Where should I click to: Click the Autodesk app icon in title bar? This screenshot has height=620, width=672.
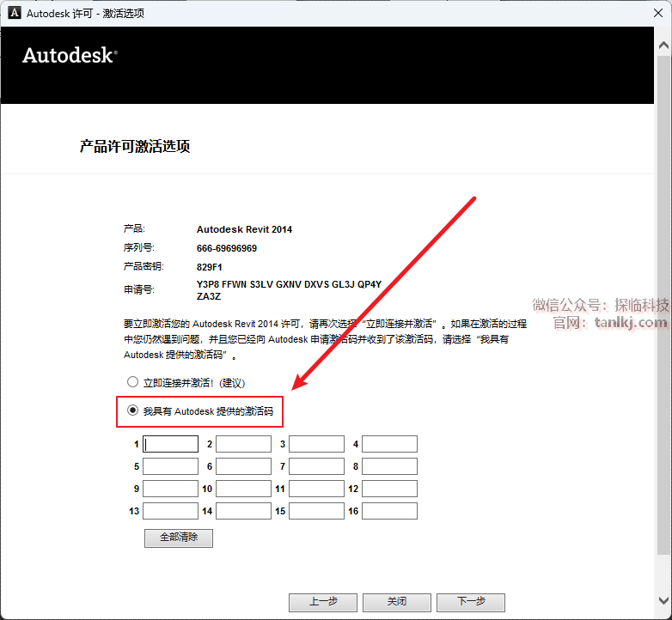14,13
